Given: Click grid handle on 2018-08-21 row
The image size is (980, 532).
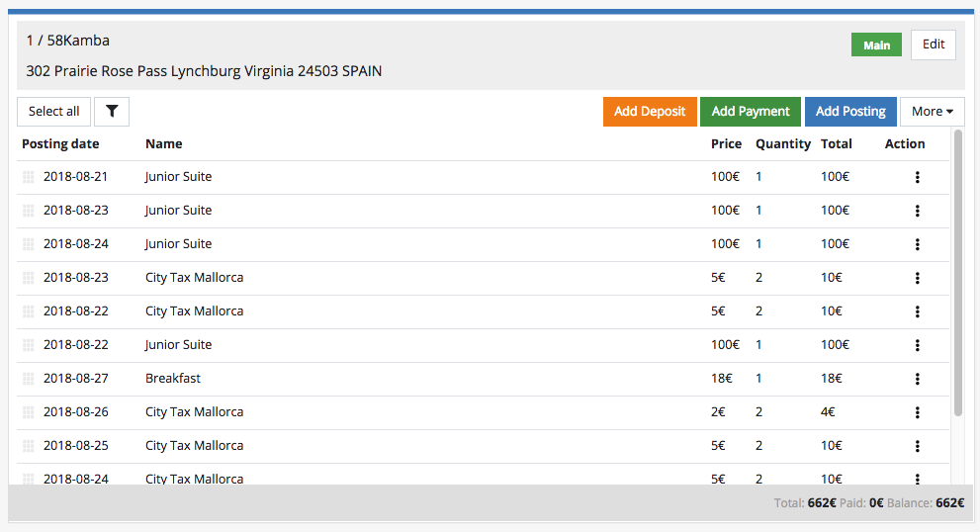Looking at the screenshot, I should coord(29,177).
